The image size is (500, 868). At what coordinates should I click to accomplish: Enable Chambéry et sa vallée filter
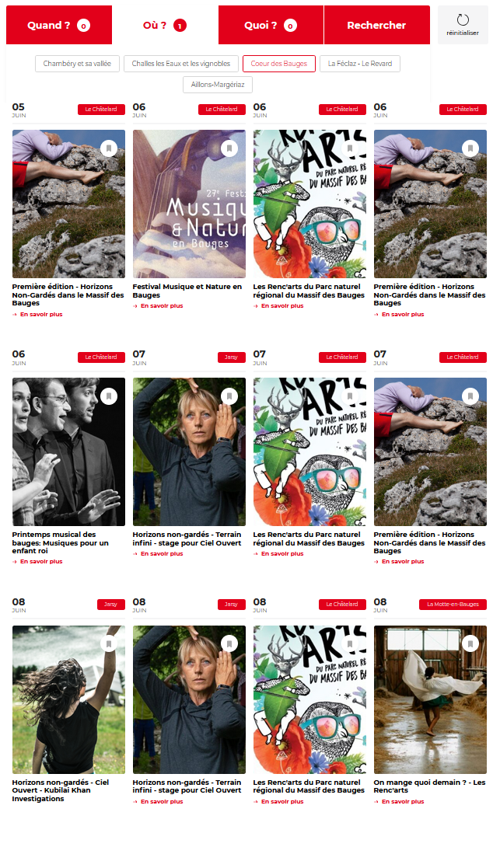(x=77, y=64)
